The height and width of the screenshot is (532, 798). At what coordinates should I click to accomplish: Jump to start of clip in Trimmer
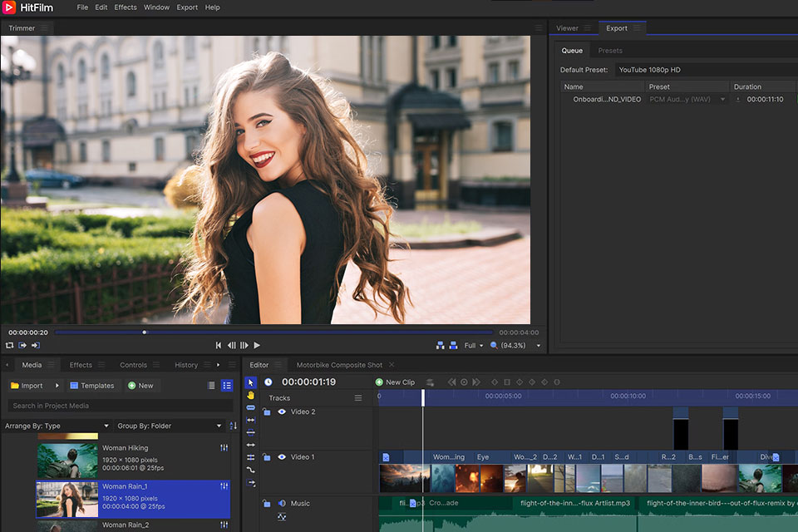[219, 345]
